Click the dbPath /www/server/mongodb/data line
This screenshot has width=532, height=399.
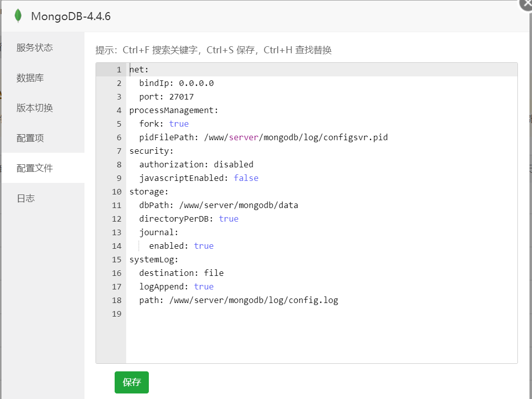point(219,205)
